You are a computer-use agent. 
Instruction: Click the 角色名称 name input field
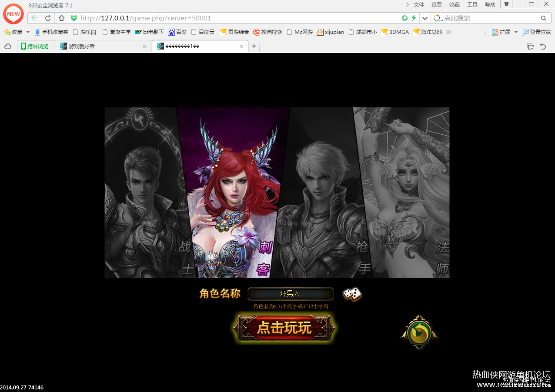coord(291,294)
